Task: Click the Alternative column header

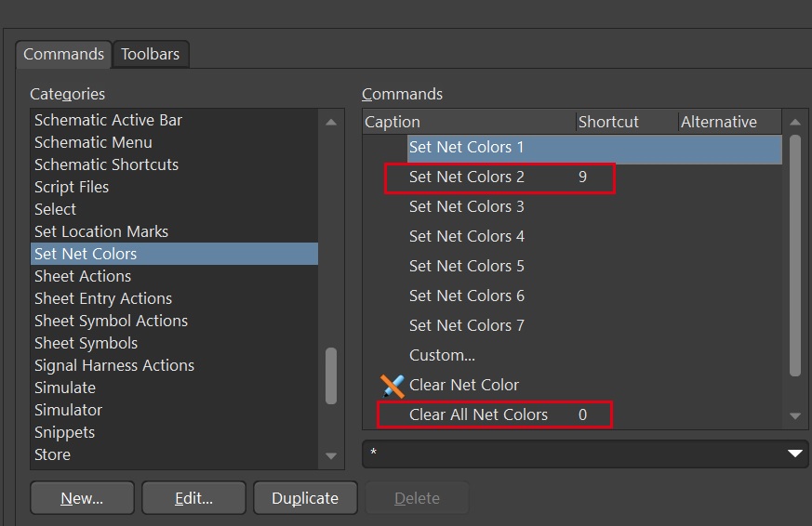Action: point(730,122)
